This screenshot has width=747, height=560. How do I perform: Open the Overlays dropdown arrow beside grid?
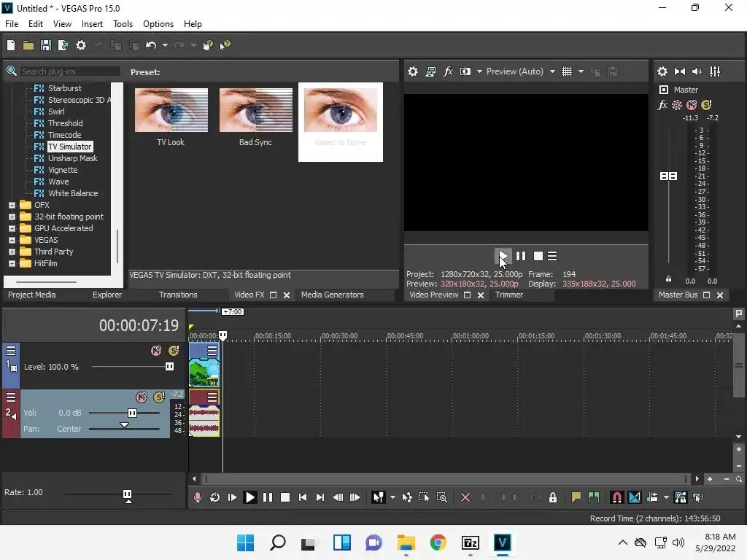[x=581, y=71]
